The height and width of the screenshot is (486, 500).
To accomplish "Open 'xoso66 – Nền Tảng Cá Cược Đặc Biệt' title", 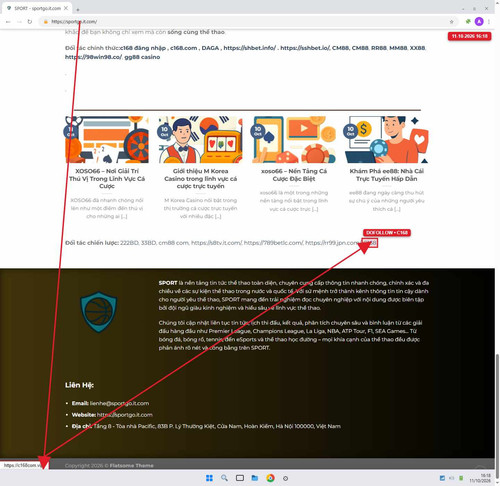I will coord(294,175).
